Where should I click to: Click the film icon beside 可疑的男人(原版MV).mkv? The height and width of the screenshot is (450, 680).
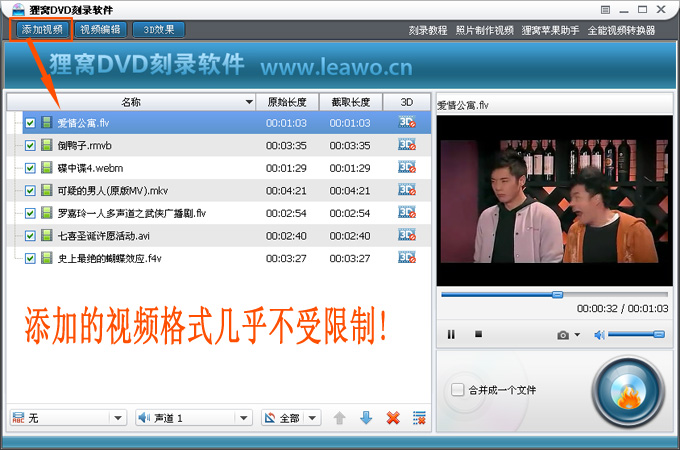46,190
